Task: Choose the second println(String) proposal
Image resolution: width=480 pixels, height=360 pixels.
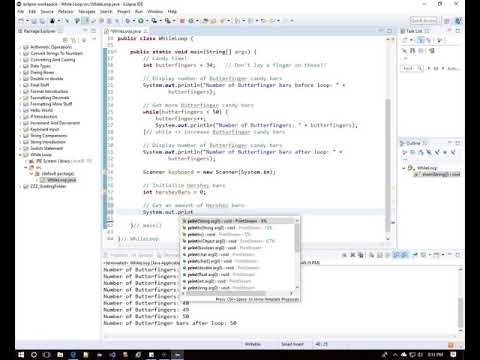Action: coord(238,228)
